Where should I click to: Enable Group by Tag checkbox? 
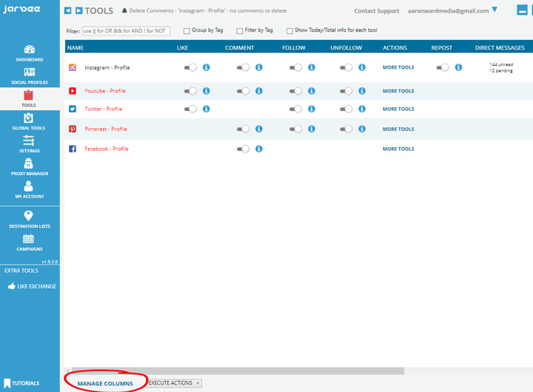(x=187, y=31)
